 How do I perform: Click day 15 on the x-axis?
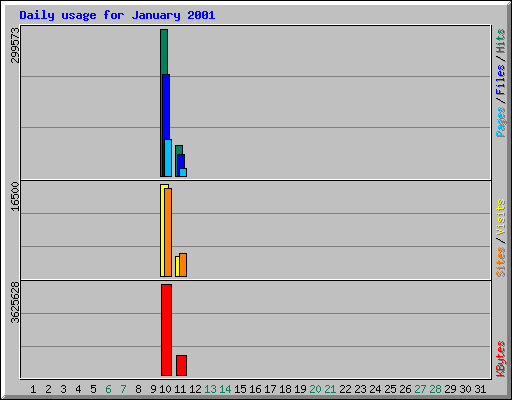[x=240, y=389]
